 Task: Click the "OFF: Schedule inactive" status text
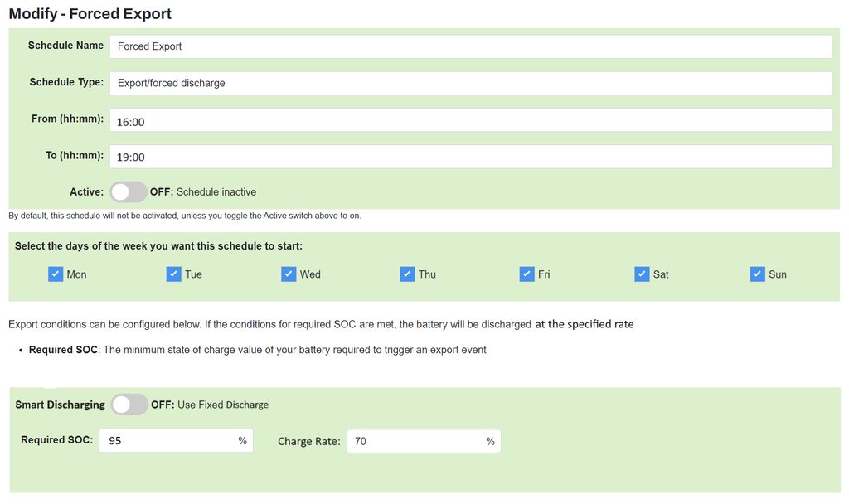click(x=203, y=191)
